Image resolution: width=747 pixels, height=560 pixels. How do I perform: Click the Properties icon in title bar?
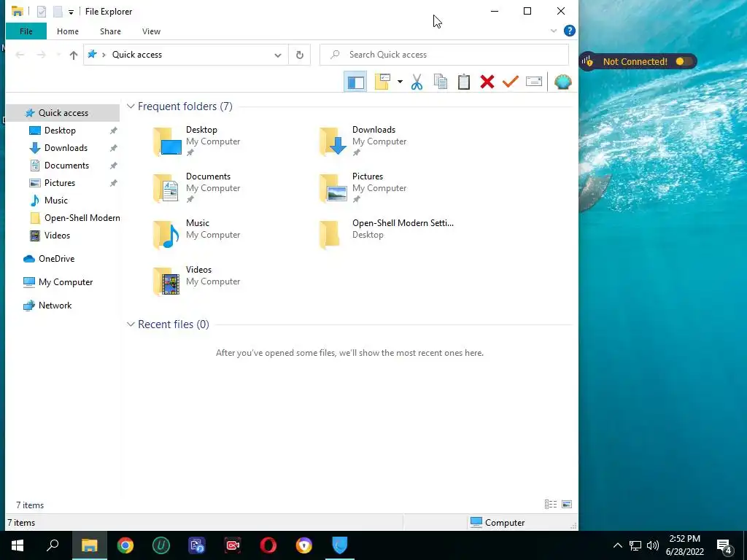tap(42, 12)
